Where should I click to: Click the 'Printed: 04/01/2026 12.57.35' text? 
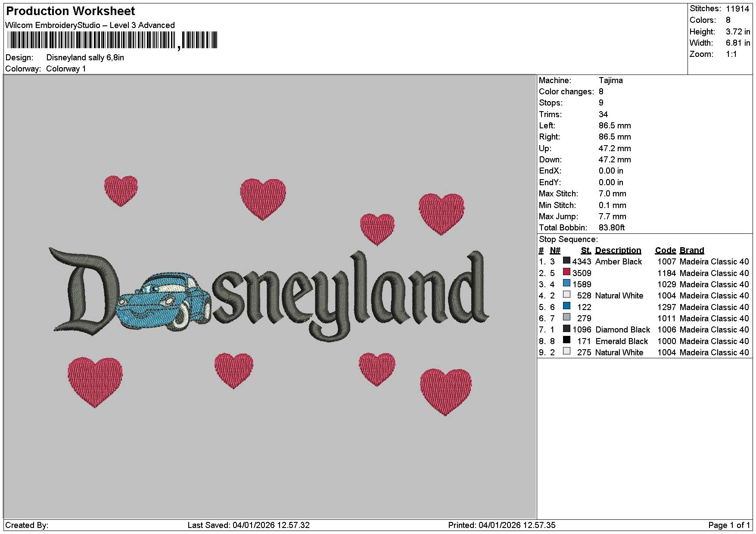(x=502, y=525)
